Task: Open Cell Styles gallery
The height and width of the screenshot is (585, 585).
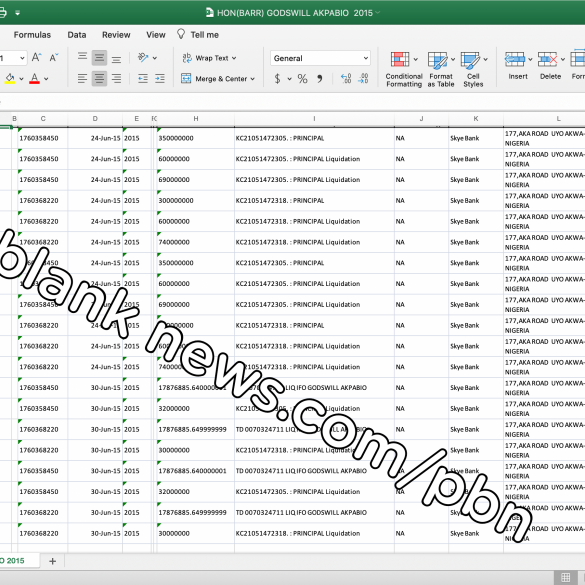Action: 473,69
